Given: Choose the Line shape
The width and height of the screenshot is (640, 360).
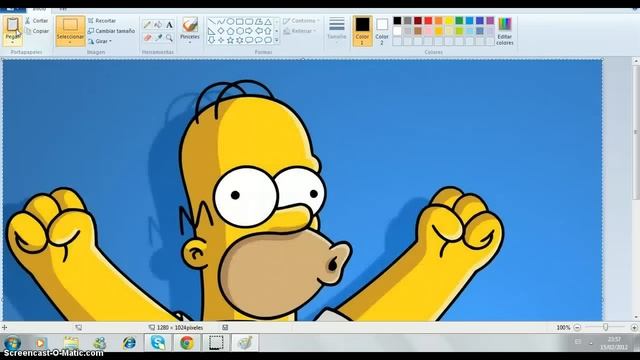Looking at the screenshot, I should click(211, 21).
